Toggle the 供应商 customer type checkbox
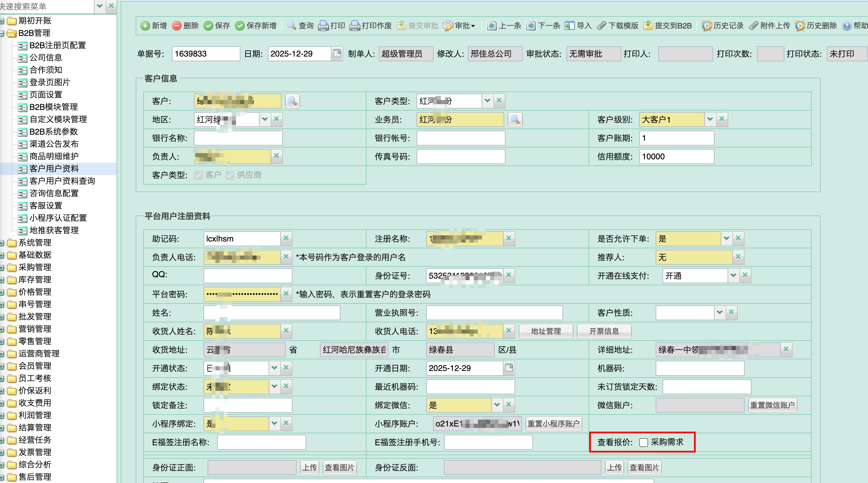The height and width of the screenshot is (483, 868). [230, 175]
